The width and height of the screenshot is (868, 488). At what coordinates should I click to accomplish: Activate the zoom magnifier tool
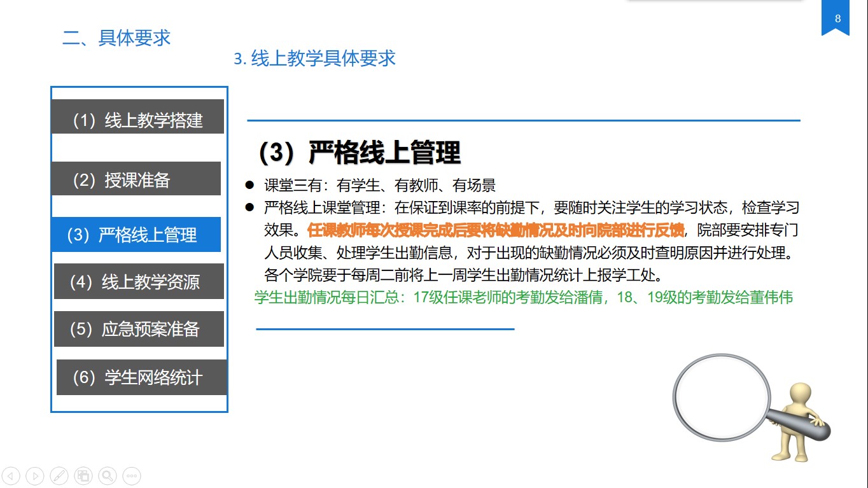[107, 475]
